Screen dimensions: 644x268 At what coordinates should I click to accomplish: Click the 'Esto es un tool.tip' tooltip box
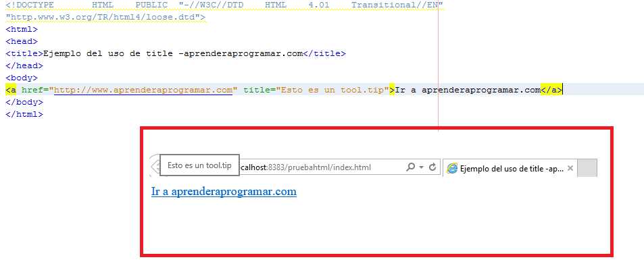click(x=199, y=165)
